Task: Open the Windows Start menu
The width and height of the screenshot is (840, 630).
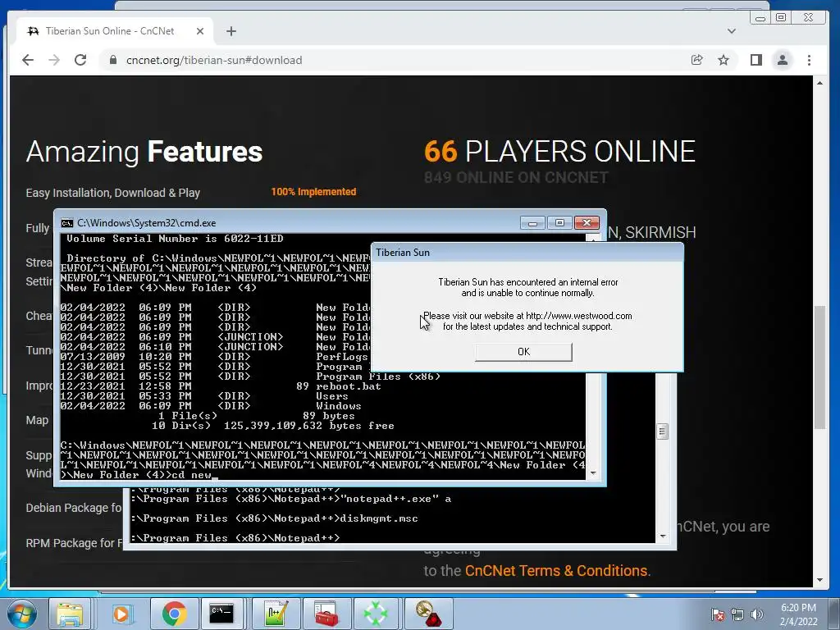Action: pos(21,614)
